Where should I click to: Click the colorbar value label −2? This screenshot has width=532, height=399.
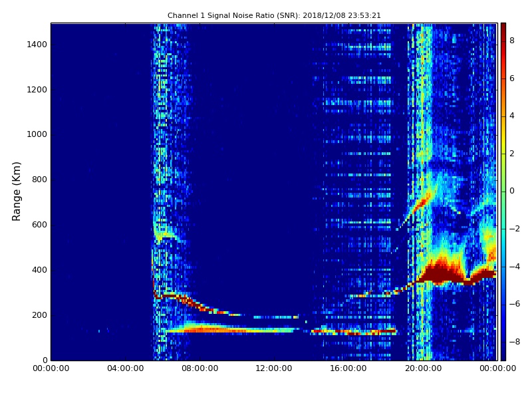[515, 229]
